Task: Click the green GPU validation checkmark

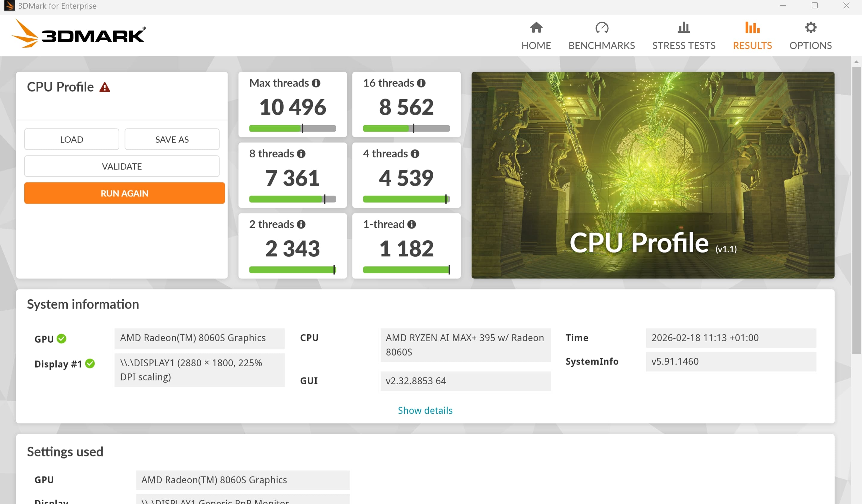Action: [x=62, y=338]
